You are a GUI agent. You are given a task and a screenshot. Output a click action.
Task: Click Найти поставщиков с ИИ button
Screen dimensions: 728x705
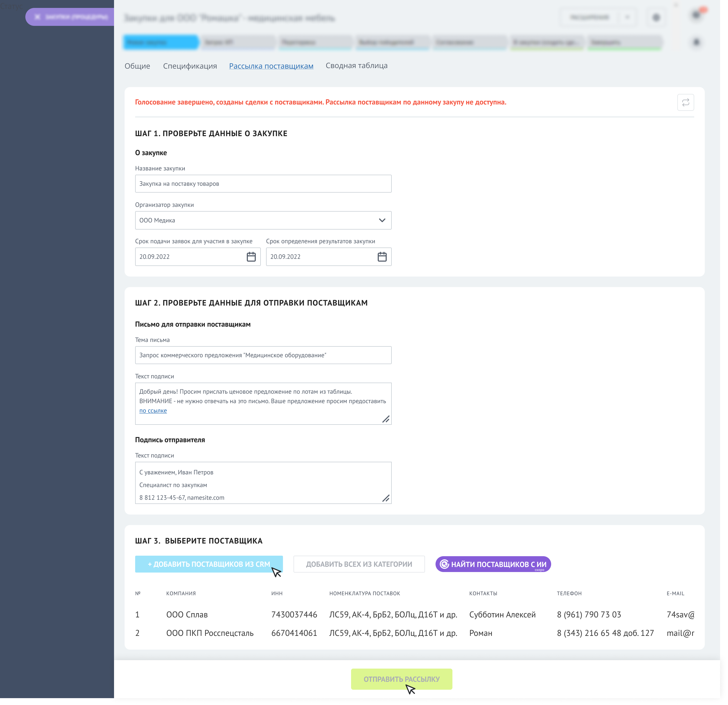(493, 564)
